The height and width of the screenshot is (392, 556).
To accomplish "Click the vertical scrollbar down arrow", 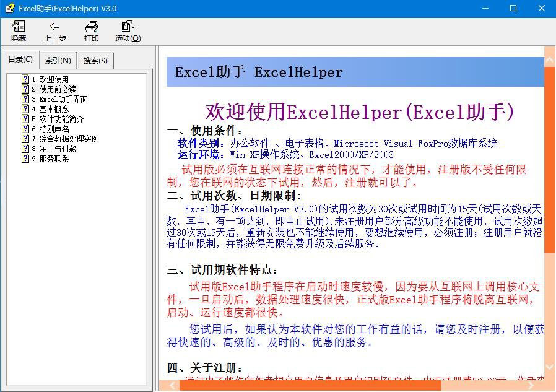I will (x=550, y=367).
